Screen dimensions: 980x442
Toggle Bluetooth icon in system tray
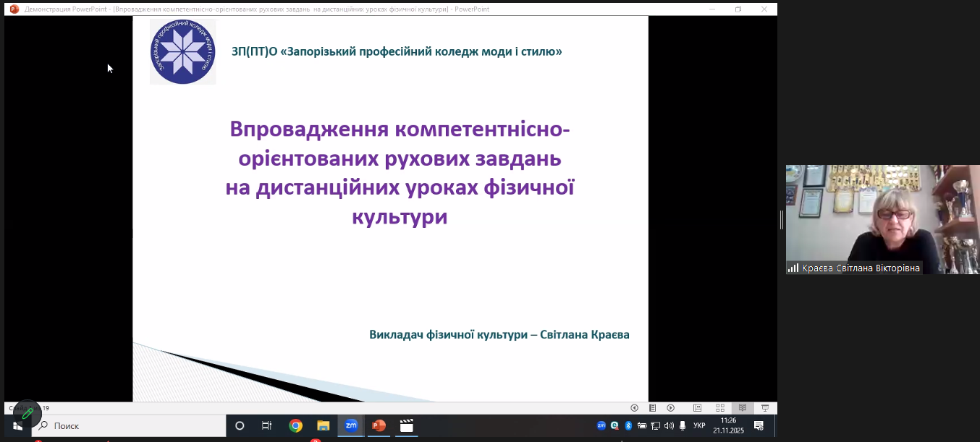[x=628, y=425]
